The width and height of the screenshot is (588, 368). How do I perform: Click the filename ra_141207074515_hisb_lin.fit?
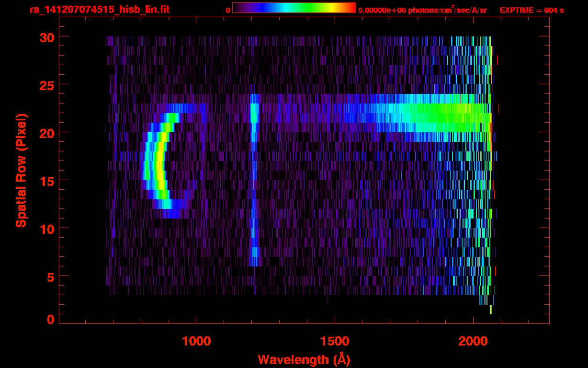[99, 10]
